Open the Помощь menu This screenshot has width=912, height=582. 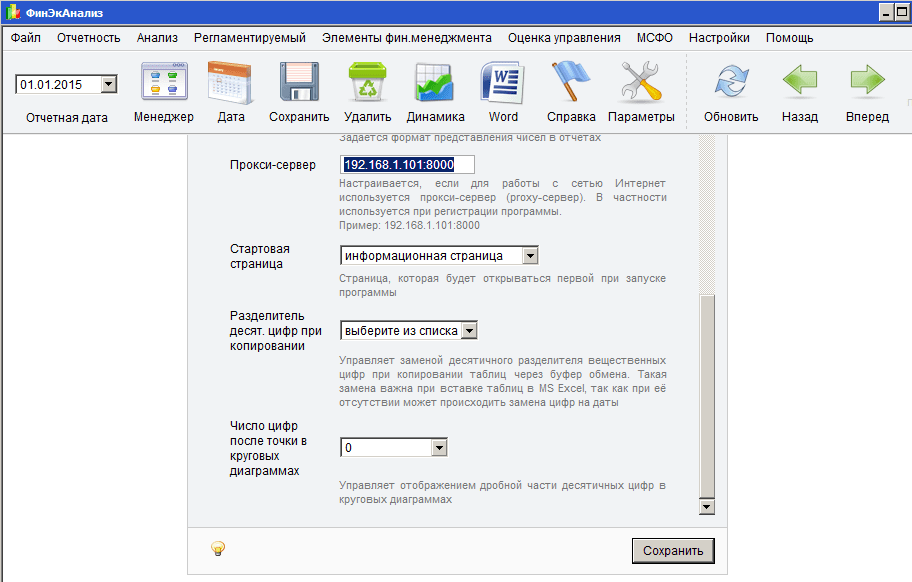tap(789, 38)
